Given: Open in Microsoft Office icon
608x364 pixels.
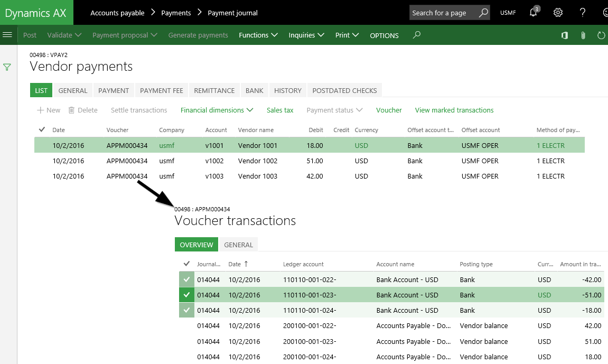Looking at the screenshot, I should click(565, 35).
